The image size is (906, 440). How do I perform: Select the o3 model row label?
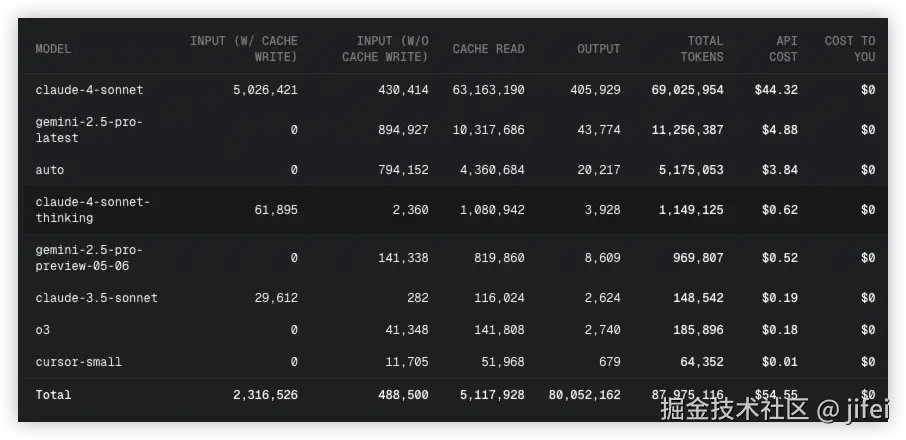(43, 330)
